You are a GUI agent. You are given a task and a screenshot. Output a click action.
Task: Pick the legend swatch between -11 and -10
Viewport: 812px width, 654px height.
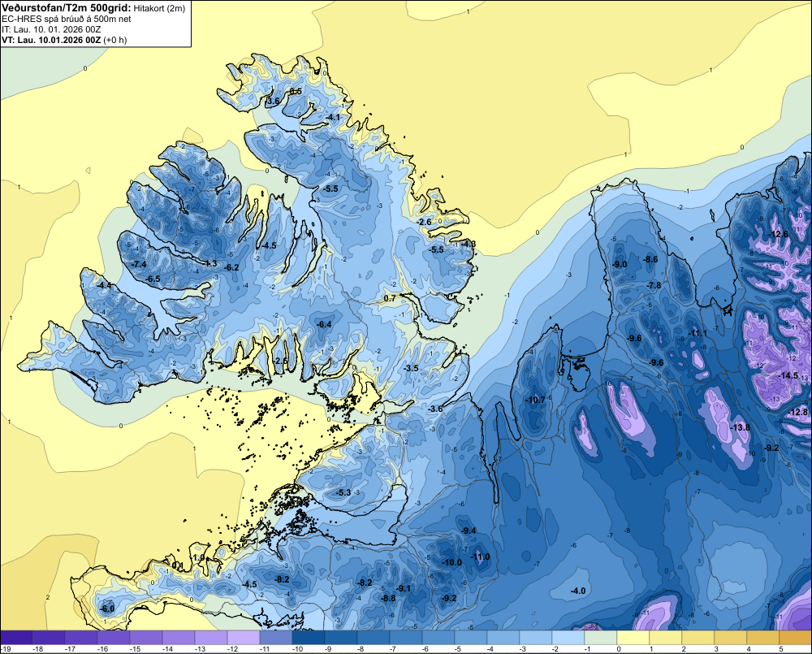276,638
